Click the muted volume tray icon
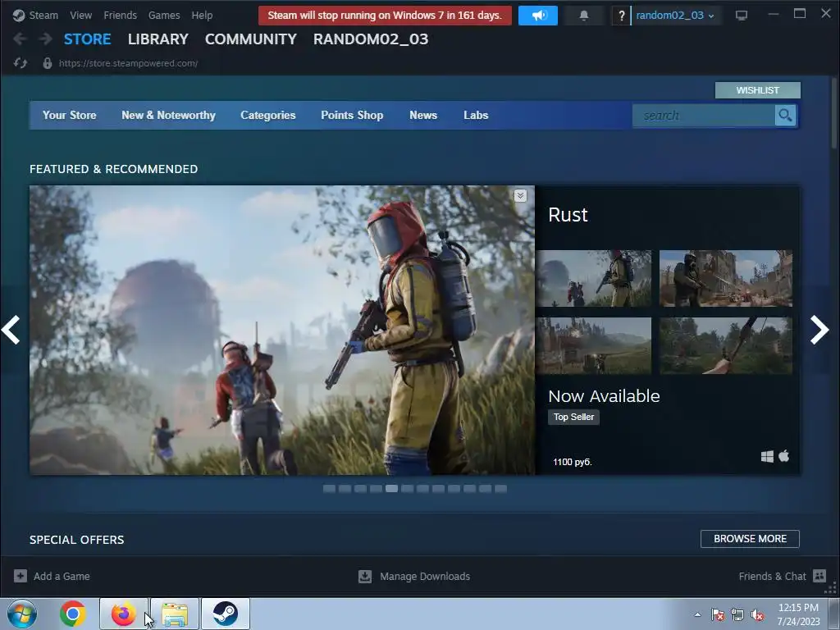The width and height of the screenshot is (840, 630). [757, 614]
